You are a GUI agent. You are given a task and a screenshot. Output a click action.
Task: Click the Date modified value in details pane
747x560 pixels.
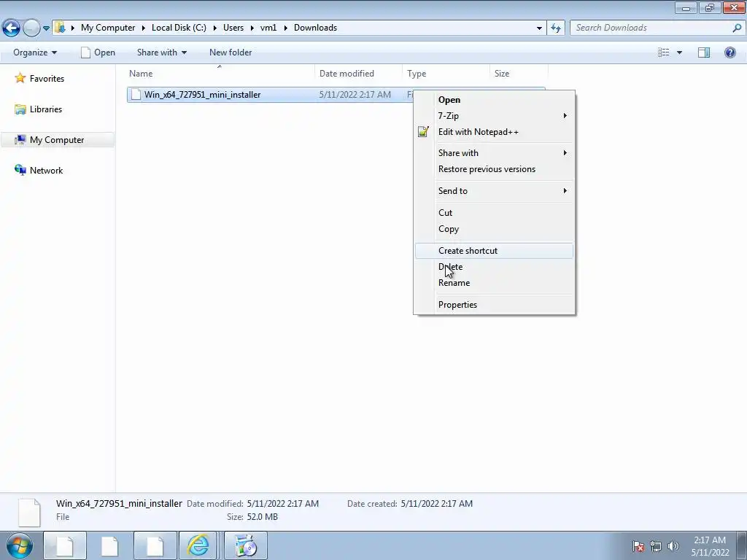[283, 504]
